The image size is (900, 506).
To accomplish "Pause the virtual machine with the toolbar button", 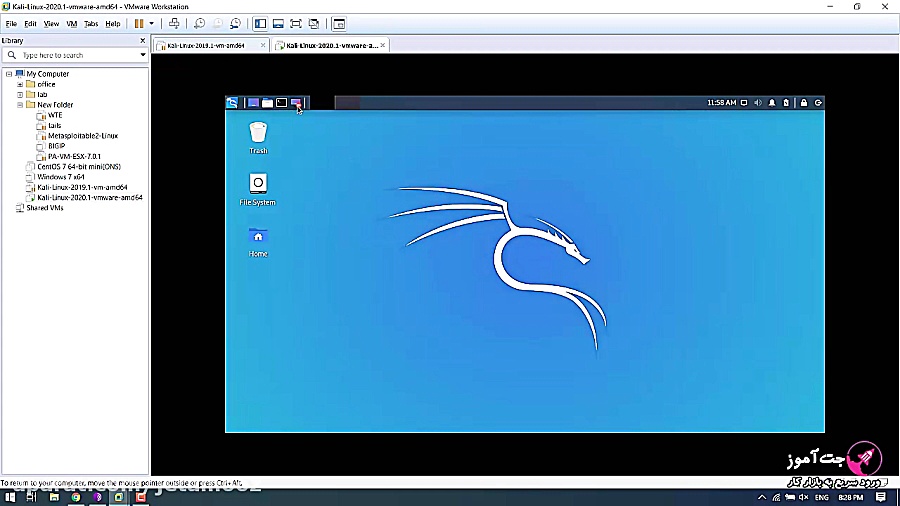I will (x=139, y=24).
